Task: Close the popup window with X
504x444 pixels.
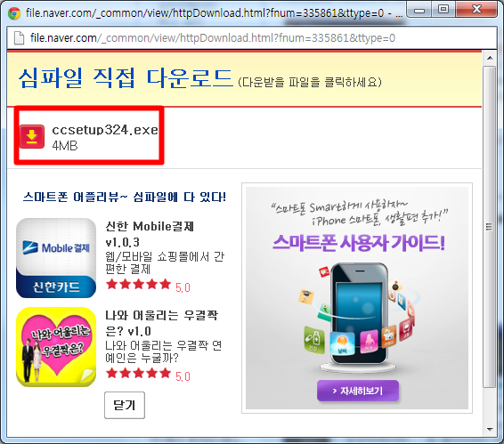Action: click(476, 10)
